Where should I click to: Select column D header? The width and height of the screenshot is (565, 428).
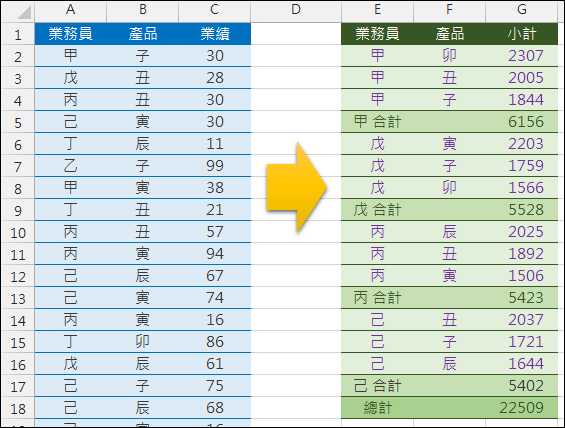(x=296, y=12)
